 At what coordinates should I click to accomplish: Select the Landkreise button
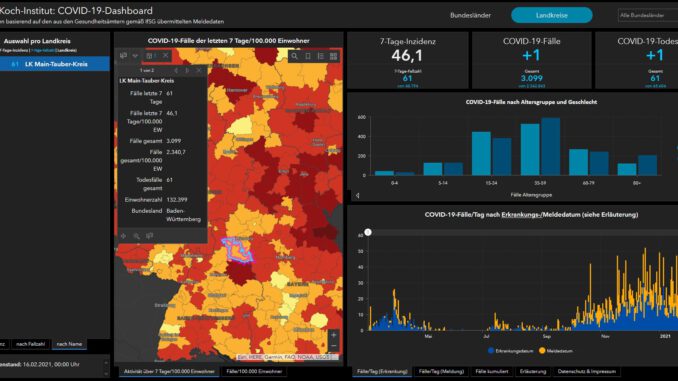point(552,15)
